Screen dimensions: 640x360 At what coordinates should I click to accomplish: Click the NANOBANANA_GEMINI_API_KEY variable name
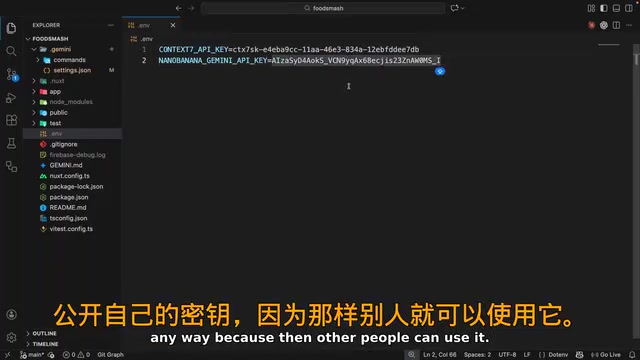pyautogui.click(x=213, y=60)
